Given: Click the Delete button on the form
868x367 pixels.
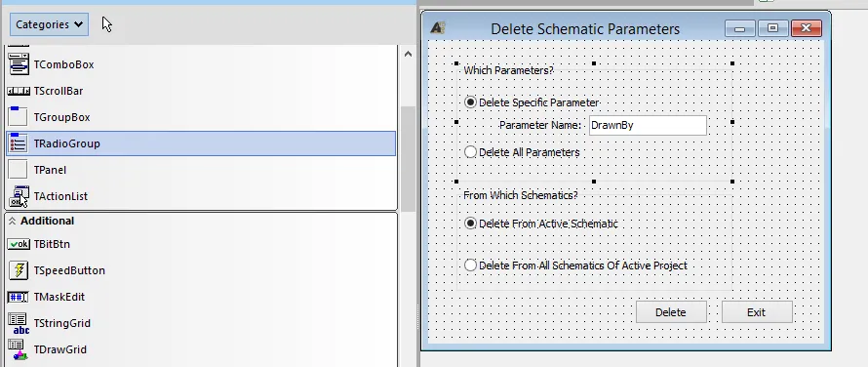Looking at the screenshot, I should (671, 312).
